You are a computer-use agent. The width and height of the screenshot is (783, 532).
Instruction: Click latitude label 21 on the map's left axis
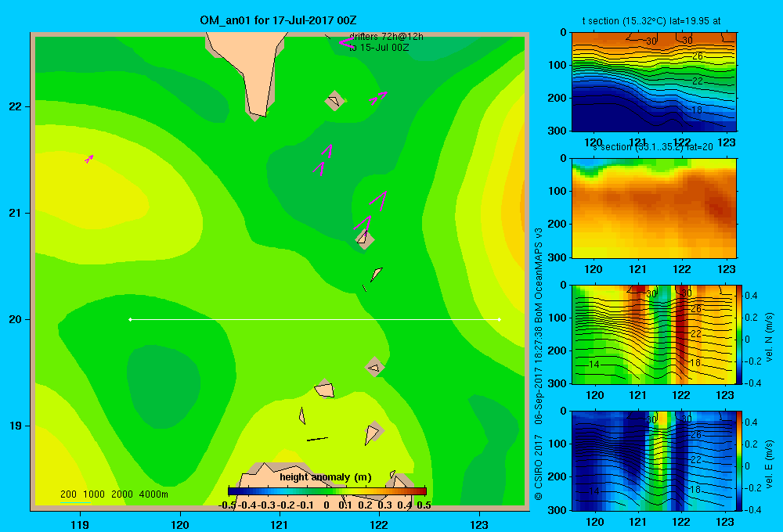pyautogui.click(x=15, y=213)
